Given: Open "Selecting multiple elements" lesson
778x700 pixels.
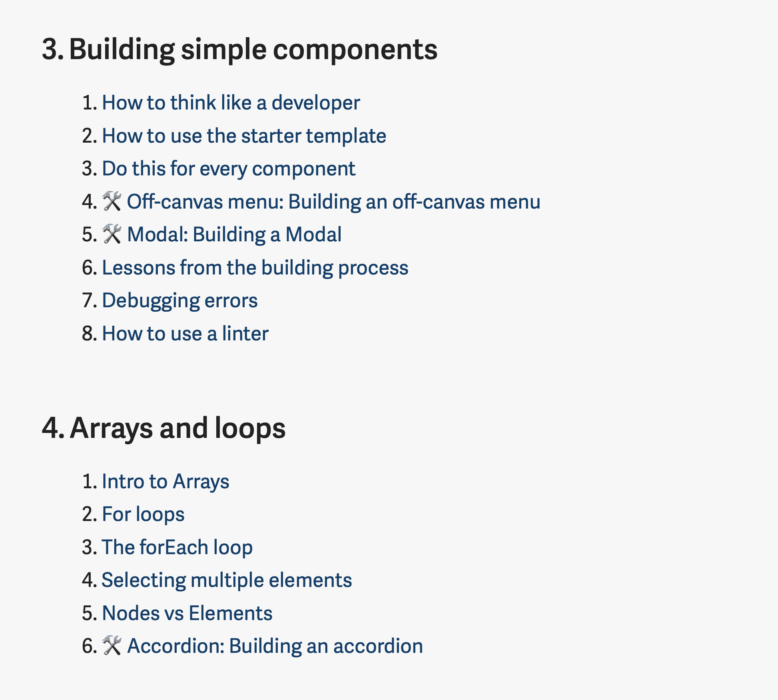Looking at the screenshot, I should [227, 581].
